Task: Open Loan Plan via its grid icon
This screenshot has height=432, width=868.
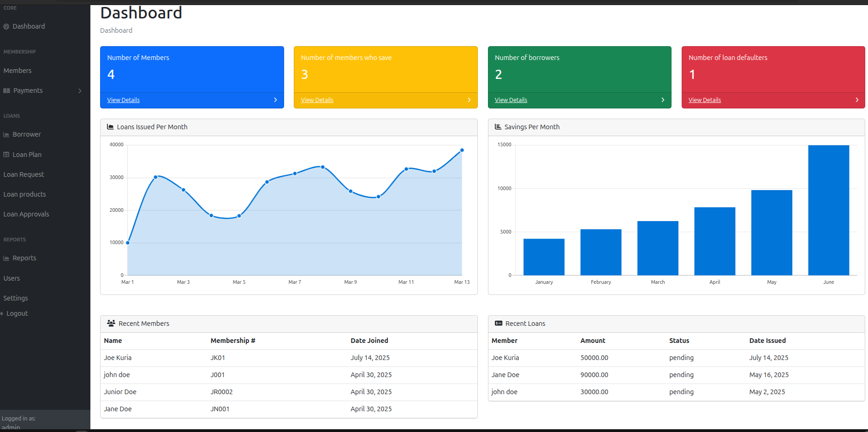Action: (6, 155)
